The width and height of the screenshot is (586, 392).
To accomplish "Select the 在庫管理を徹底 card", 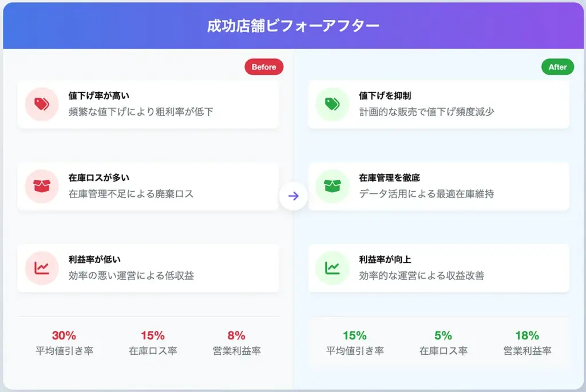I will (x=439, y=186).
